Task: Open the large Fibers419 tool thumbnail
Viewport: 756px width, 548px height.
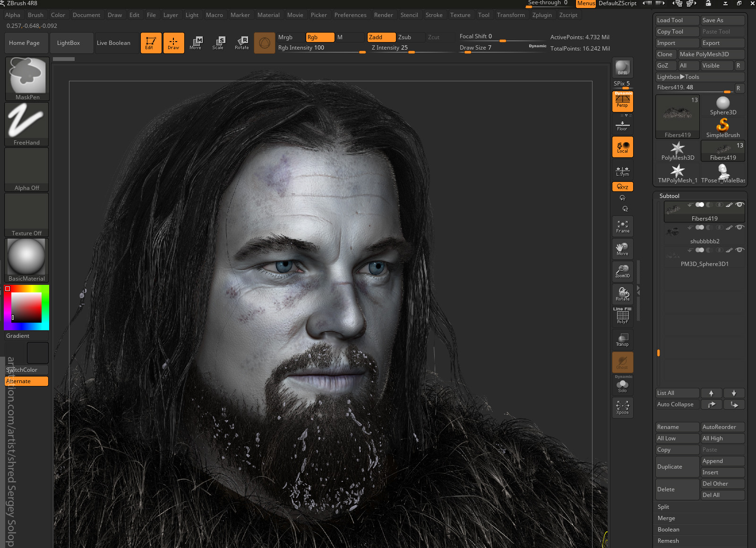Action: coord(678,117)
